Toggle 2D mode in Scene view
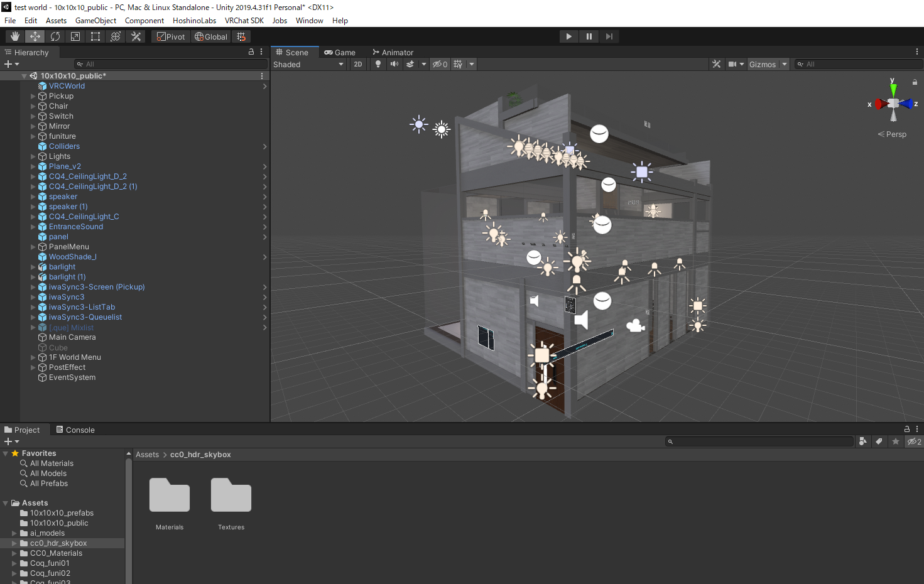 pos(357,63)
